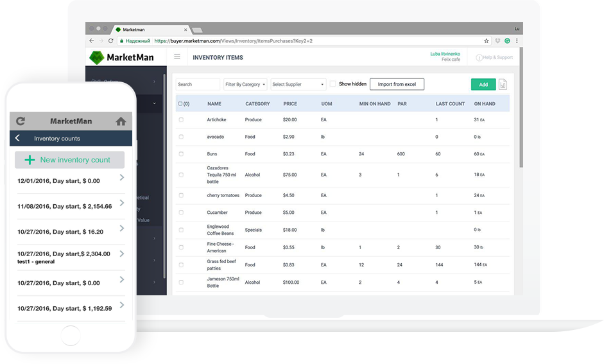
Task: Open the test1 - general $2,304.00 count
Action: [x=71, y=257]
